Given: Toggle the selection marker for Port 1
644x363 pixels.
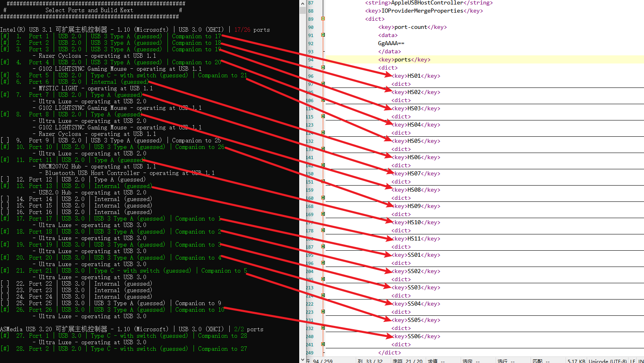Looking at the screenshot, I should pos(5,36).
